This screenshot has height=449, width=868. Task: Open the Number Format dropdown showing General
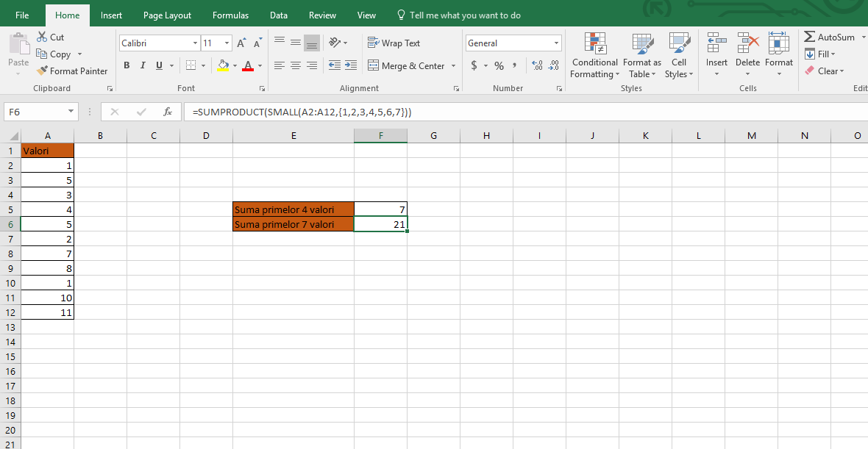[555, 43]
